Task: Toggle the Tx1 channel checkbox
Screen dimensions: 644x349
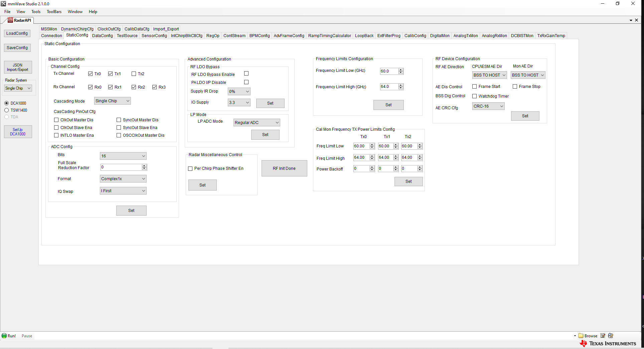Action: coord(110,74)
